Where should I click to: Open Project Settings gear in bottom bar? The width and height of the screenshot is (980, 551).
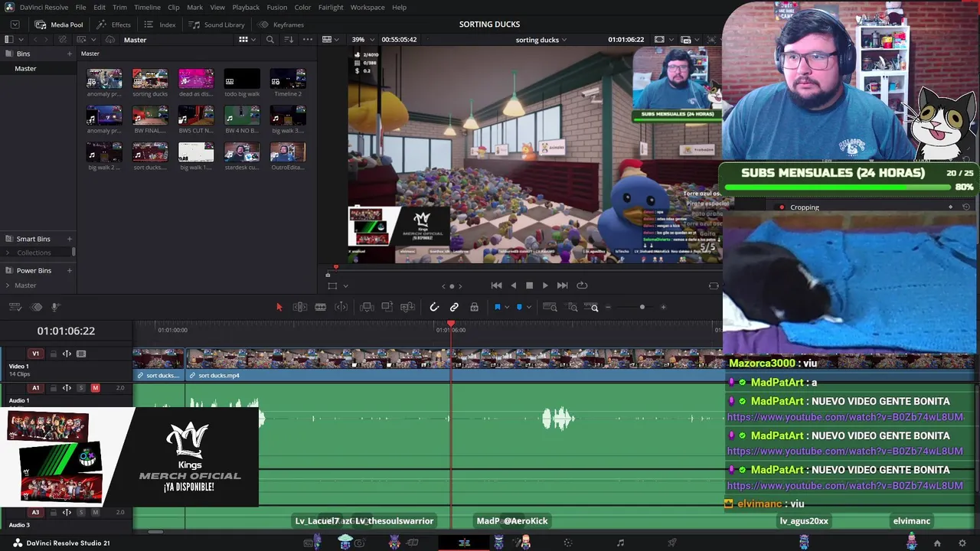click(962, 543)
